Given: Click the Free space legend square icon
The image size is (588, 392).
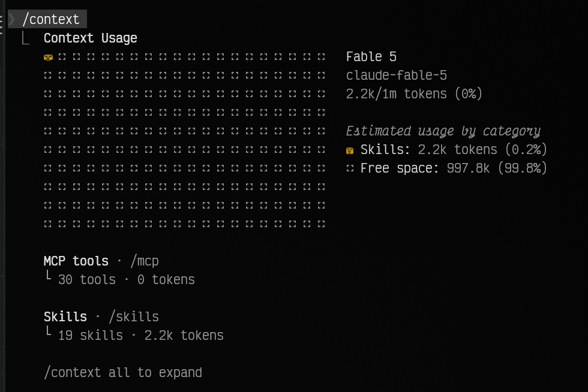Looking at the screenshot, I should tap(350, 168).
